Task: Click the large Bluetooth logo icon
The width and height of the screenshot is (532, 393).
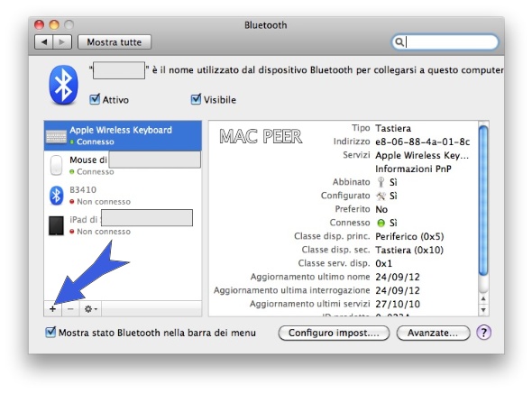Action: pos(63,85)
